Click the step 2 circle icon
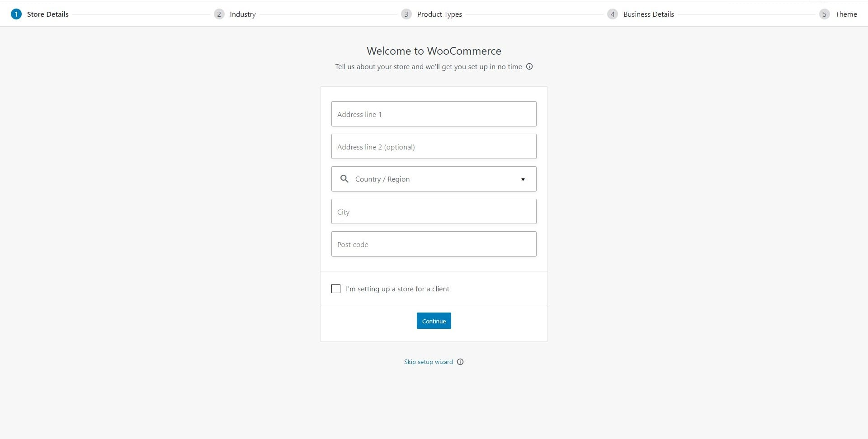868x439 pixels. point(219,14)
